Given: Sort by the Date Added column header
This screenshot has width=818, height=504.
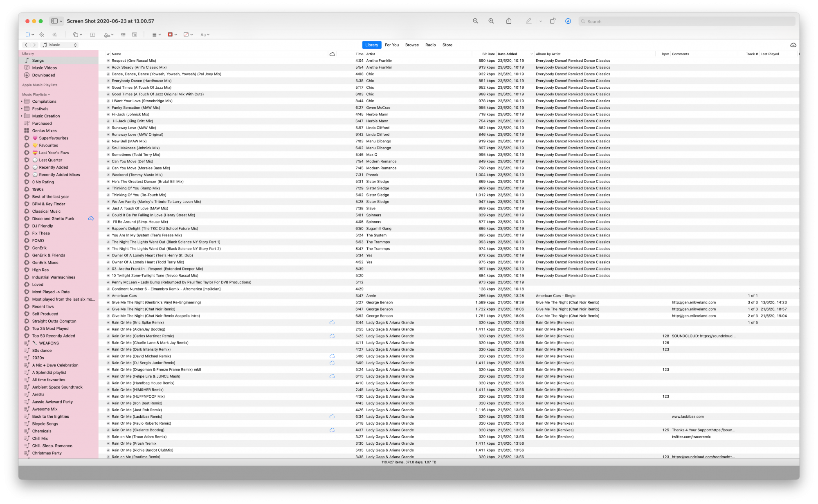Looking at the screenshot, I should (507, 54).
